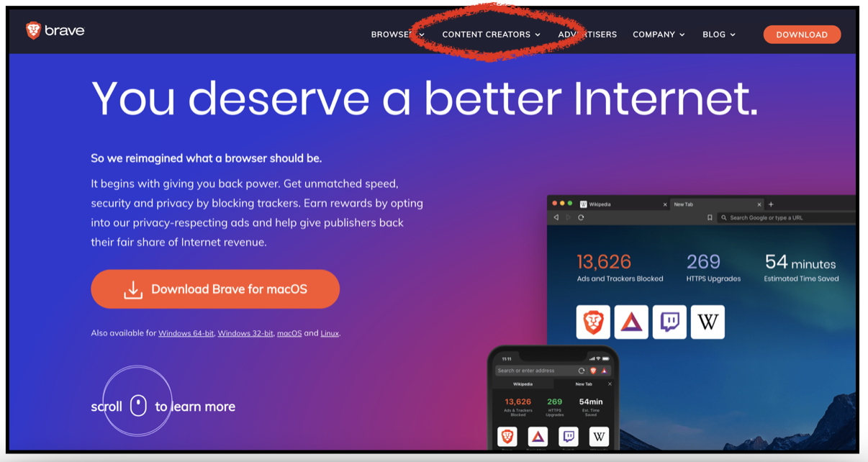The height and width of the screenshot is (462, 868).
Task: Open the Basic Attention Token triangle tile
Action: pyautogui.click(x=631, y=322)
